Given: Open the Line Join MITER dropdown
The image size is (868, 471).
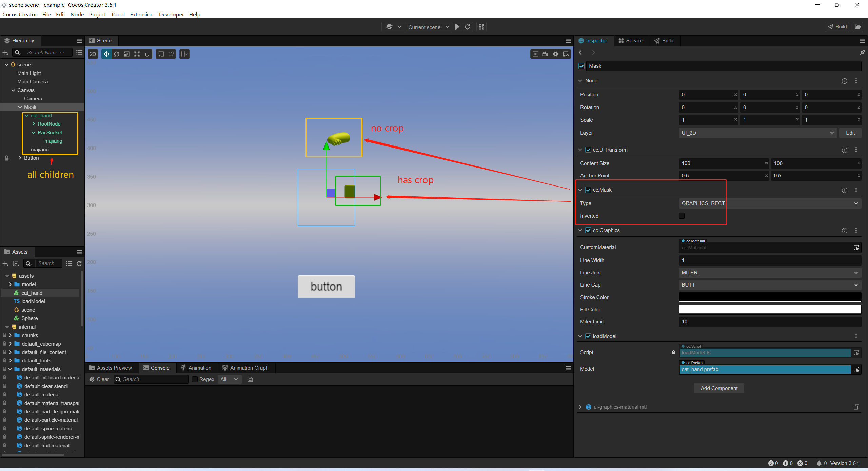Looking at the screenshot, I should [x=770, y=273].
